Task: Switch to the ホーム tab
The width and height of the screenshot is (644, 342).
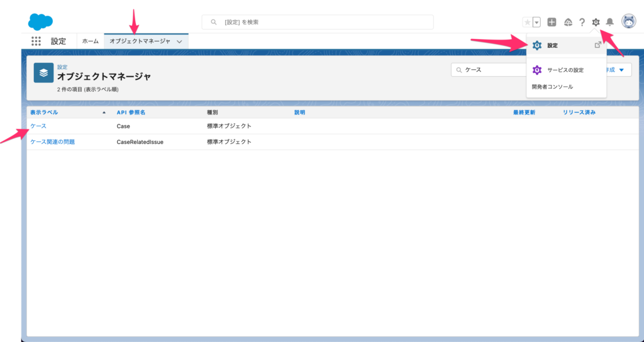Action: tap(91, 41)
